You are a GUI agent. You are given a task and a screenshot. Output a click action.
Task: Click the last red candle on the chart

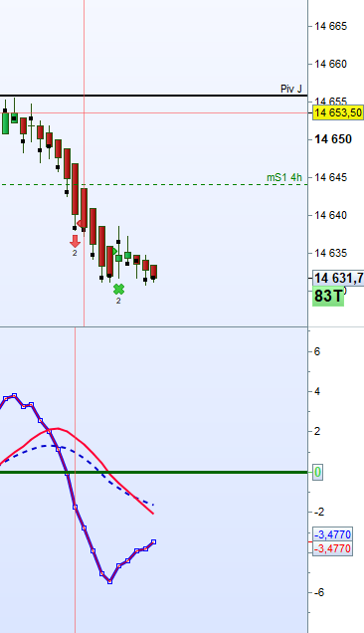pos(154,272)
